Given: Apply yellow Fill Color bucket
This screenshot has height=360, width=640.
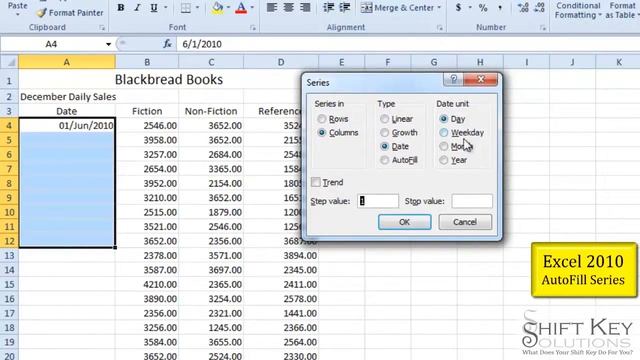Looking at the screenshot, I should [x=218, y=8].
